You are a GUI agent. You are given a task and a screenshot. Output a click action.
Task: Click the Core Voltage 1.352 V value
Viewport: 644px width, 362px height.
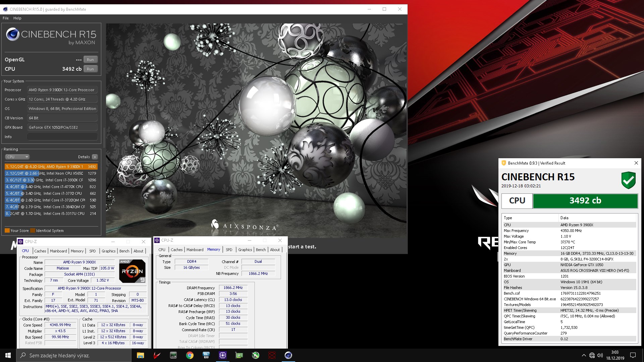click(102, 281)
